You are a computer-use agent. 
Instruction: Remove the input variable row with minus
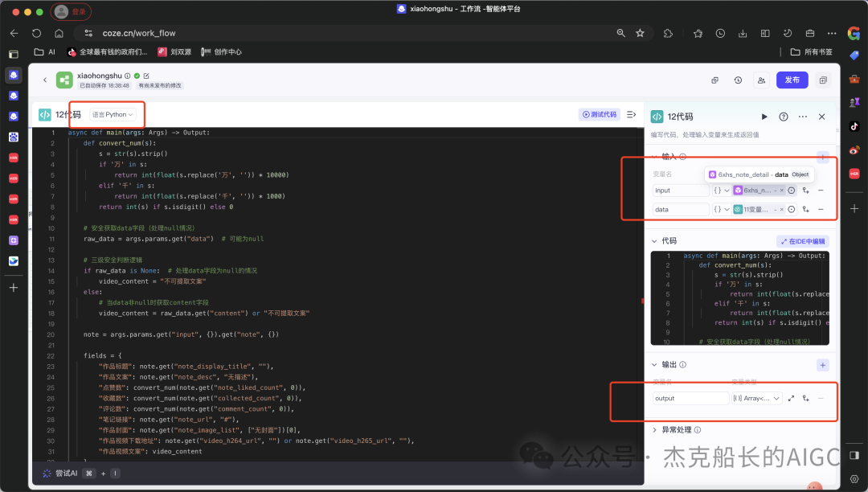point(821,191)
